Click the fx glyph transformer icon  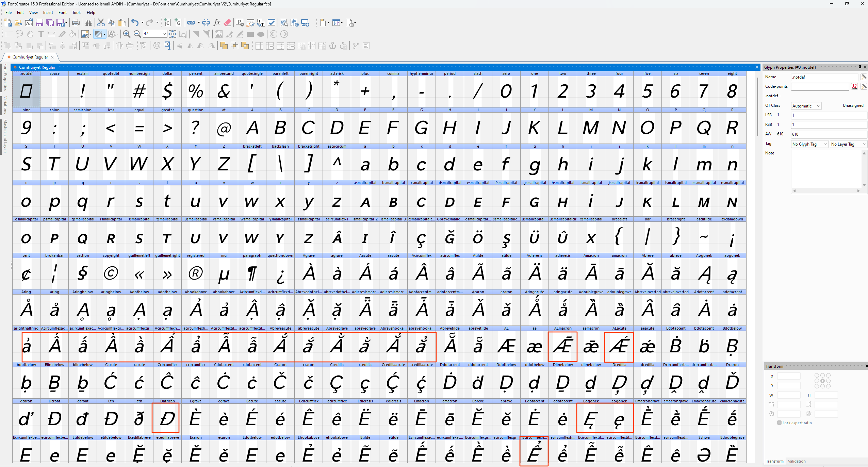[x=217, y=23]
